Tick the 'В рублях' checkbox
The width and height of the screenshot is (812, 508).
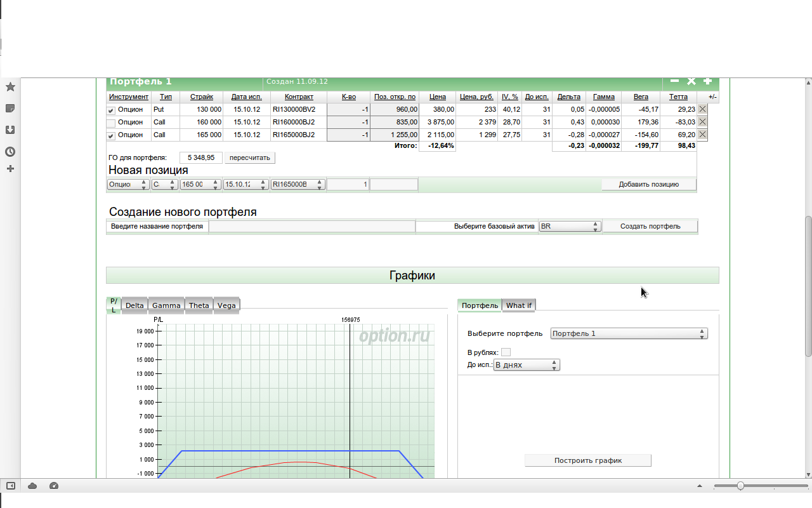[506, 352]
